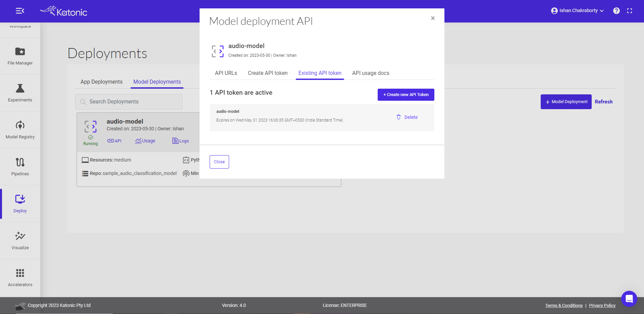Open Visualize in the sidebar
This screenshot has height=314, width=644.
click(20, 241)
